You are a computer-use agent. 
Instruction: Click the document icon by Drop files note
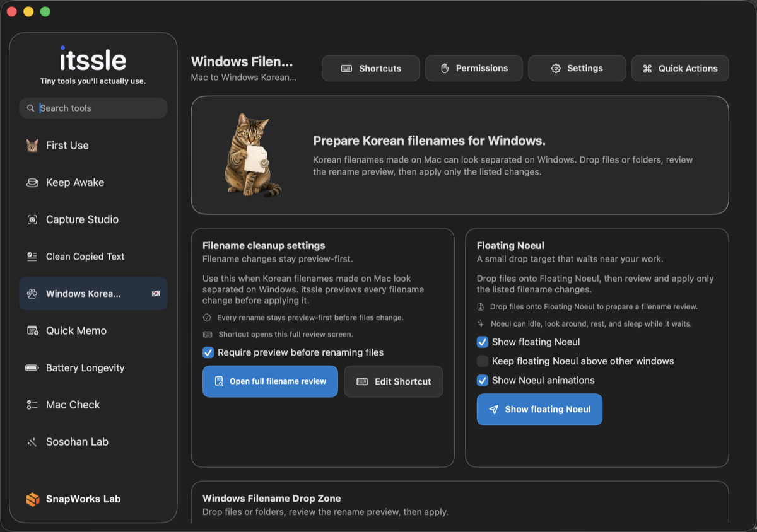coord(481,307)
